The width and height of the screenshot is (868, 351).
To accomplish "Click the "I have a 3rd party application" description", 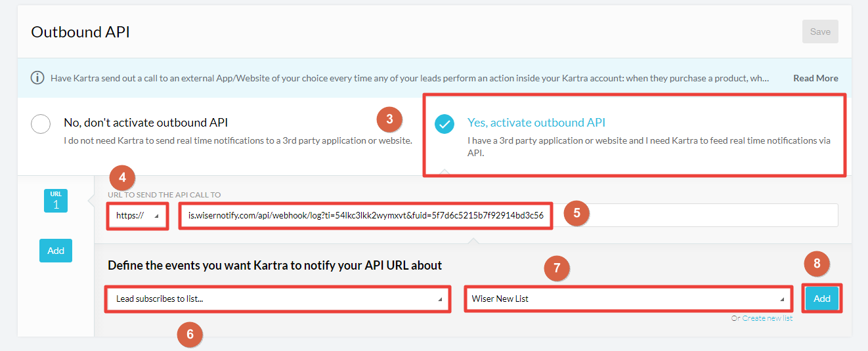I will click(649, 146).
